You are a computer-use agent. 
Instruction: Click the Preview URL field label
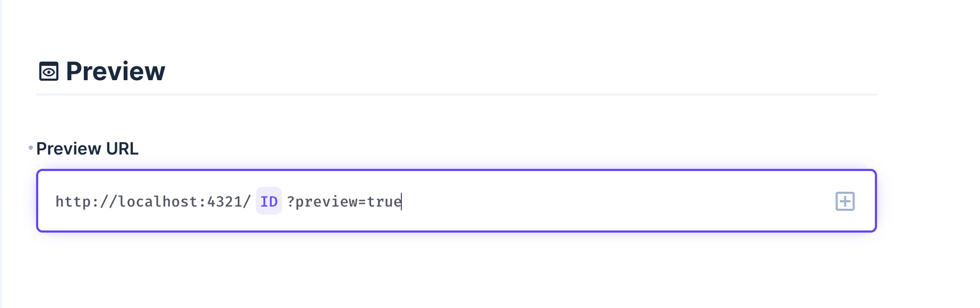click(87, 149)
